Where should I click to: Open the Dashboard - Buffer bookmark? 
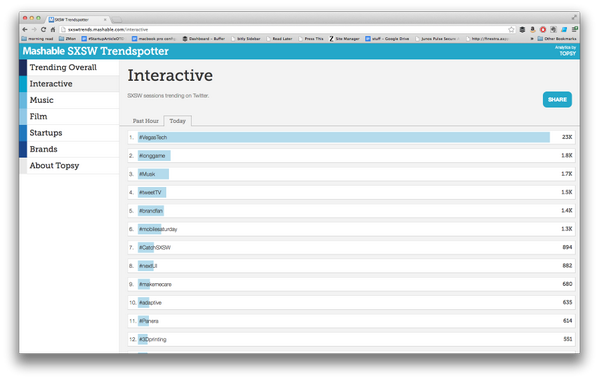(x=203, y=39)
